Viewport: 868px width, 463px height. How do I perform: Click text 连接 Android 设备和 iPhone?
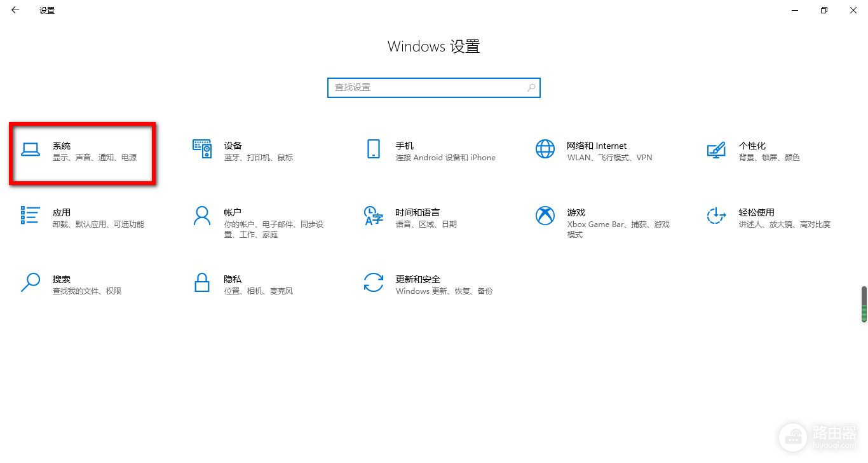[x=445, y=157]
